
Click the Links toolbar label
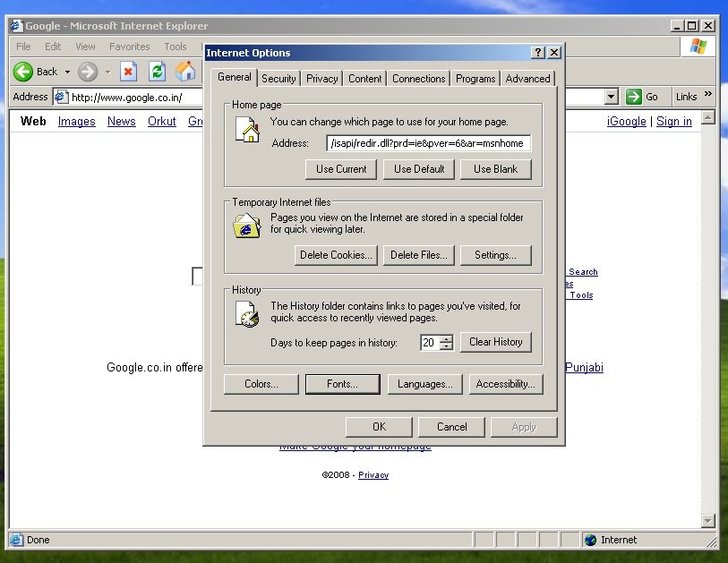(x=686, y=97)
